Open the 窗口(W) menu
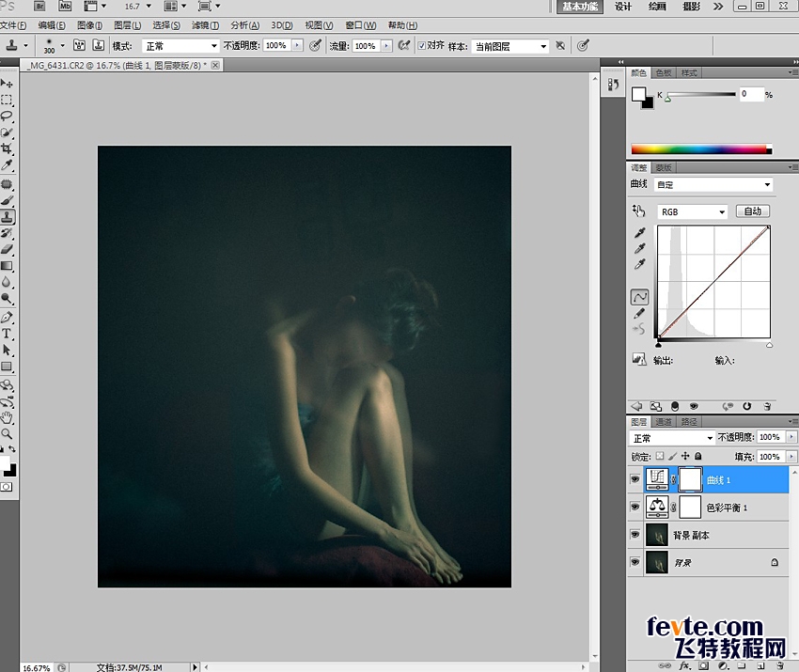Viewport: 799px width, 672px height. (361, 25)
